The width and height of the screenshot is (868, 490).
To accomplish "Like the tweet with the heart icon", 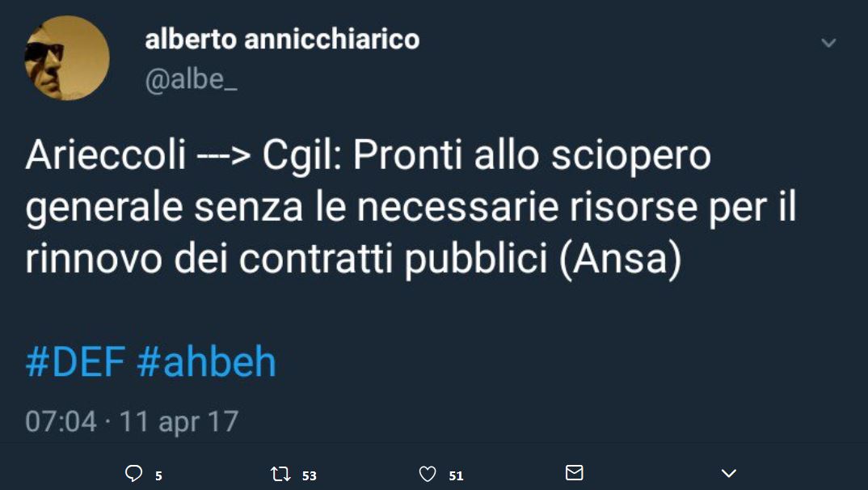I will pyautogui.click(x=428, y=474).
